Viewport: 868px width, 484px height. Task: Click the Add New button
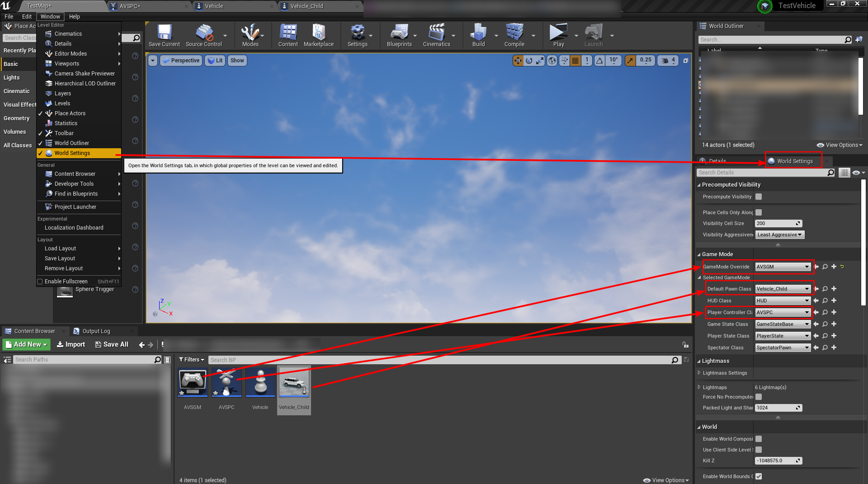point(27,344)
